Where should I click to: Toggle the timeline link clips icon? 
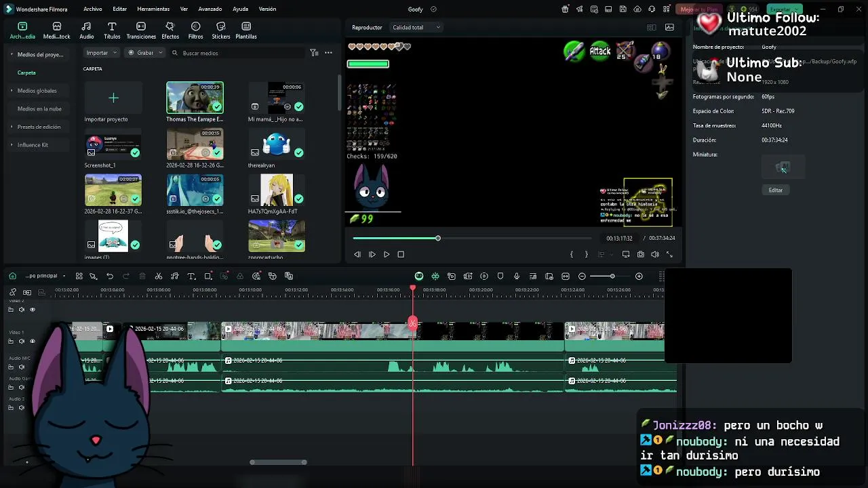(x=27, y=292)
